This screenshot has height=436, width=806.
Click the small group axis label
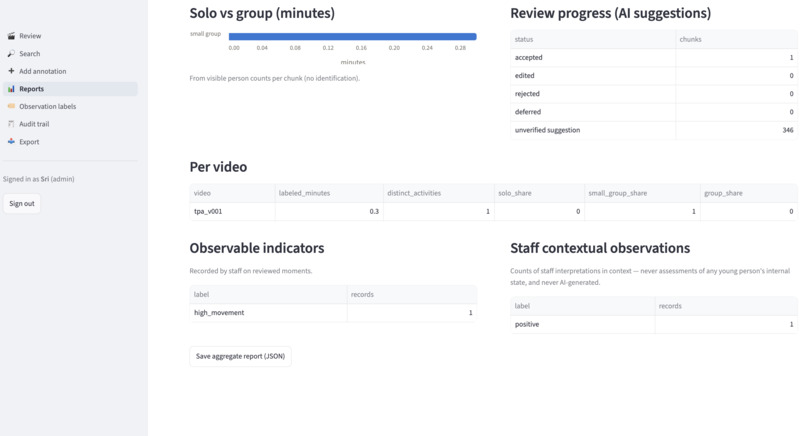pyautogui.click(x=205, y=34)
